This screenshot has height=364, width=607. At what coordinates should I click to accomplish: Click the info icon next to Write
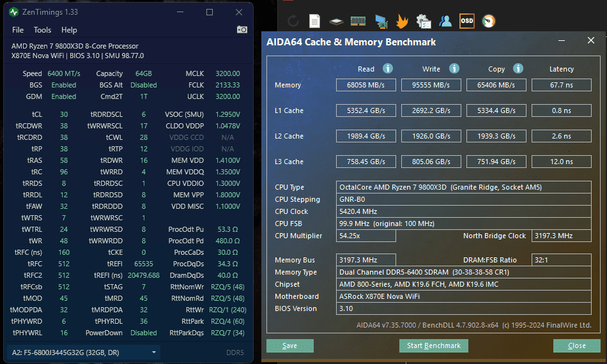[454, 68]
